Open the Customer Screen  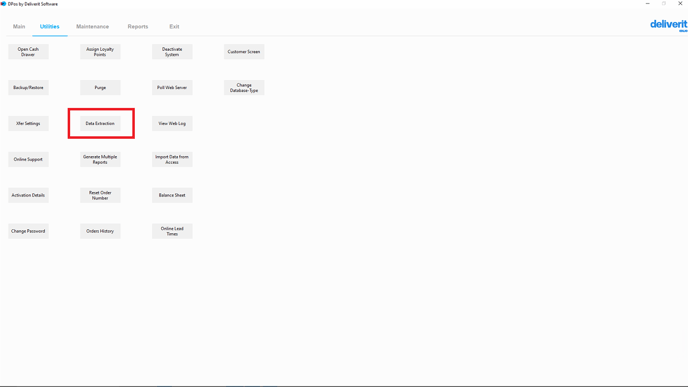(x=244, y=52)
